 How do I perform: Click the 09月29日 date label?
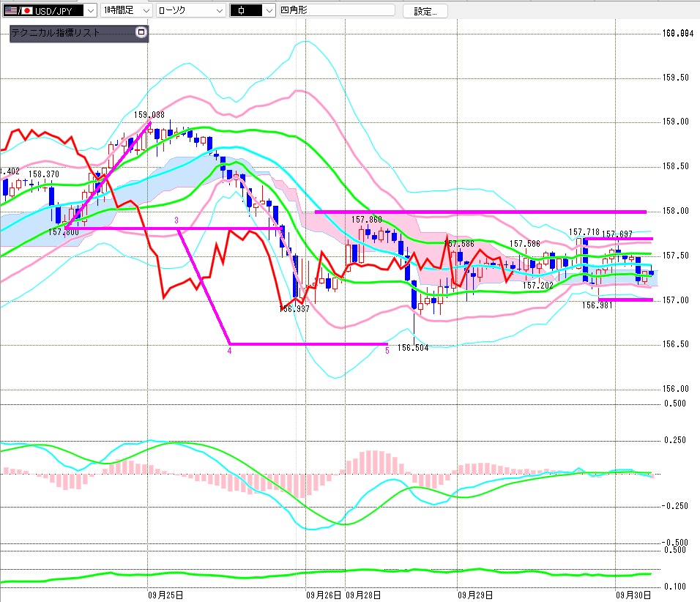click(475, 595)
